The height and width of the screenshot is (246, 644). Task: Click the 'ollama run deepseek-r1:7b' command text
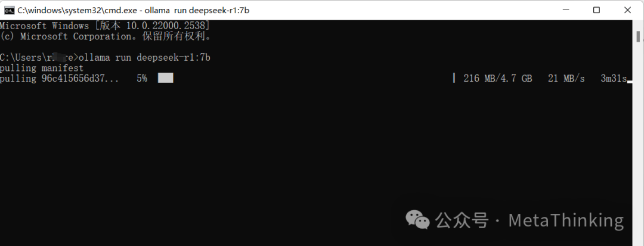(144, 57)
